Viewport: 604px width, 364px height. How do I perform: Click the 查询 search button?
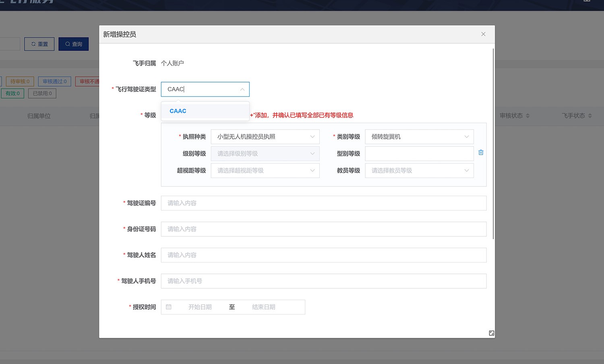pos(74,44)
